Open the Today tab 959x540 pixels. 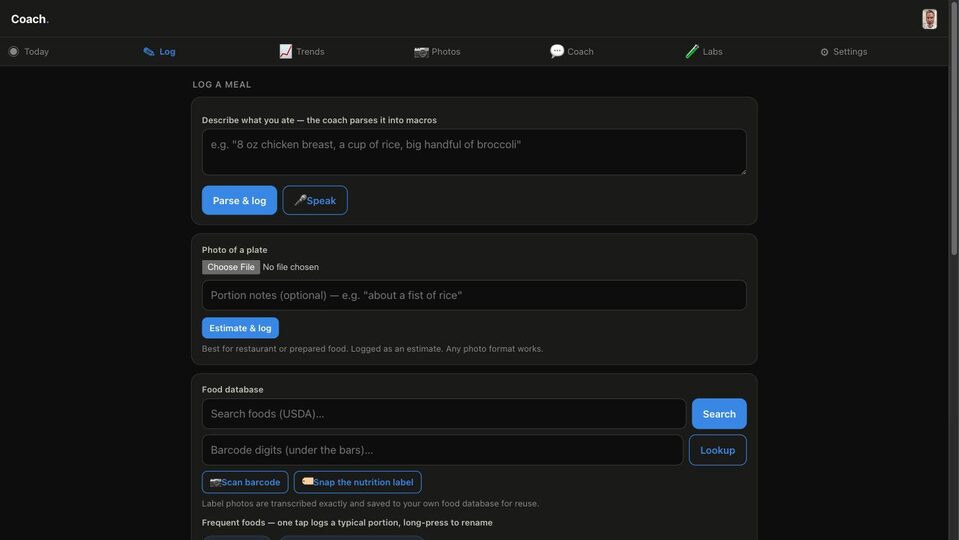(x=28, y=51)
